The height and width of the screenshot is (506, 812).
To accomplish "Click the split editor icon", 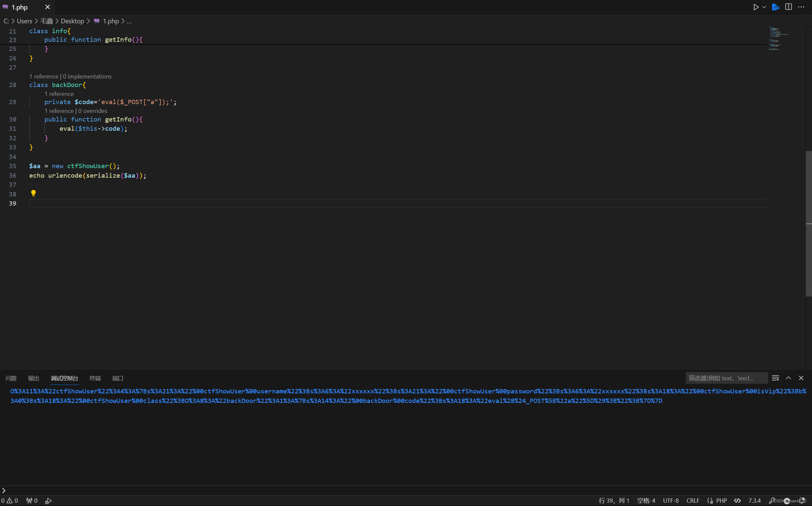I will [x=789, y=7].
